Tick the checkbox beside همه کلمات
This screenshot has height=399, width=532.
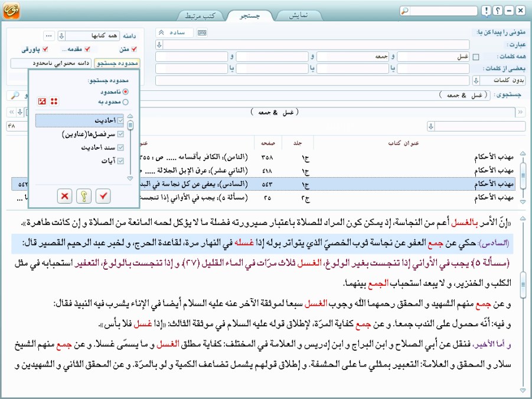tap(476, 57)
